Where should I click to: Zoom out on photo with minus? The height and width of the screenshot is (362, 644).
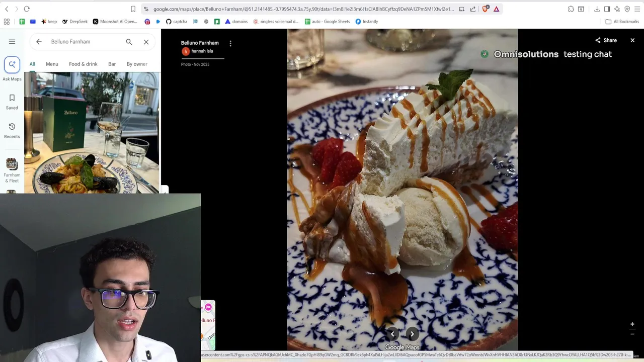coord(632,334)
